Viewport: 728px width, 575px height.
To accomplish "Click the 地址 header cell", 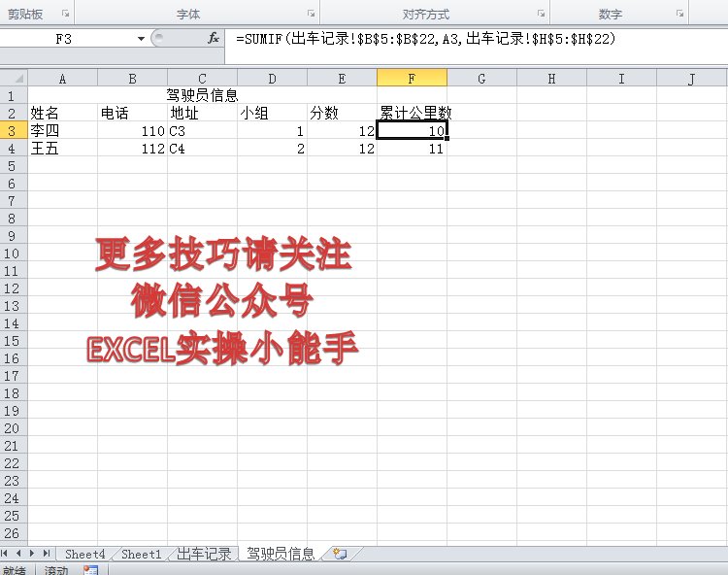I will [x=203, y=113].
